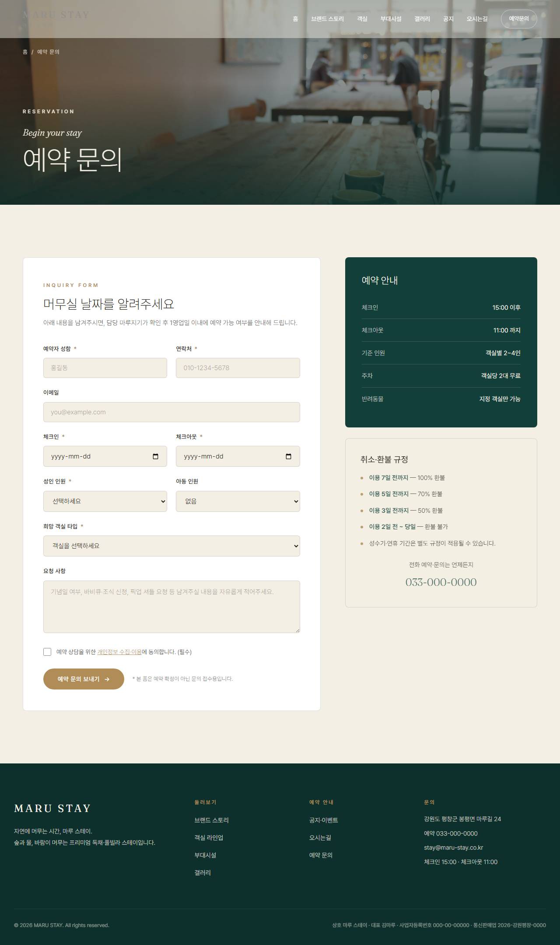This screenshot has width=560, height=945.
Task: Open 오시는길 in the top navigation
Action: 477,19
